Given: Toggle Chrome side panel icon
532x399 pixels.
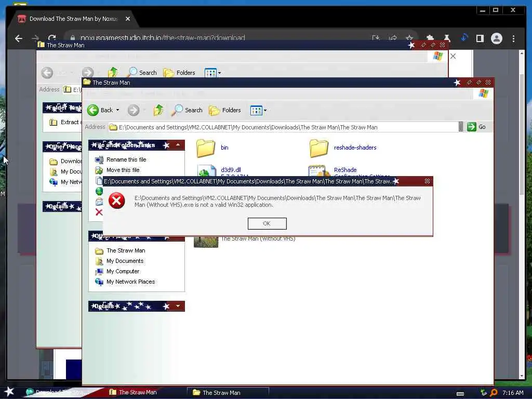Looking at the screenshot, I should 480,38.
